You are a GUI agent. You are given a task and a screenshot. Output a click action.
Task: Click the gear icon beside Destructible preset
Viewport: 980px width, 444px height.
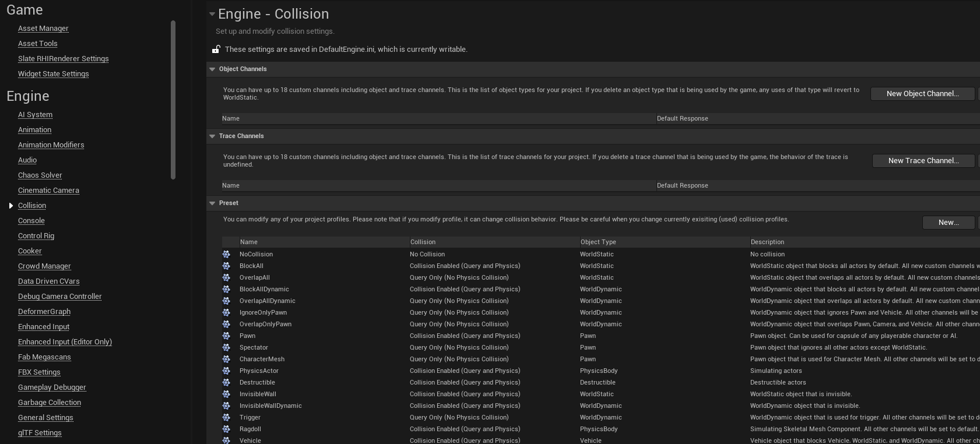click(x=226, y=382)
